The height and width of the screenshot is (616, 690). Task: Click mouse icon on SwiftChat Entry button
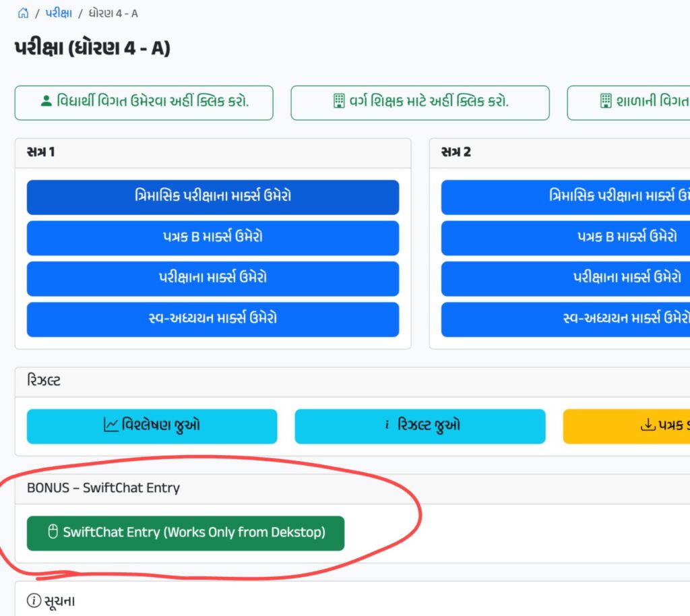click(x=53, y=532)
